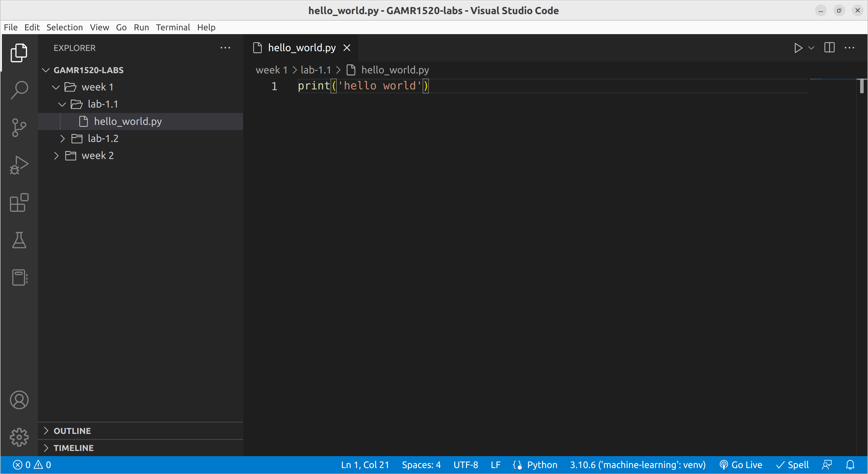Image resolution: width=868 pixels, height=474 pixels.
Task: Select language mode Python
Action: click(x=542, y=465)
